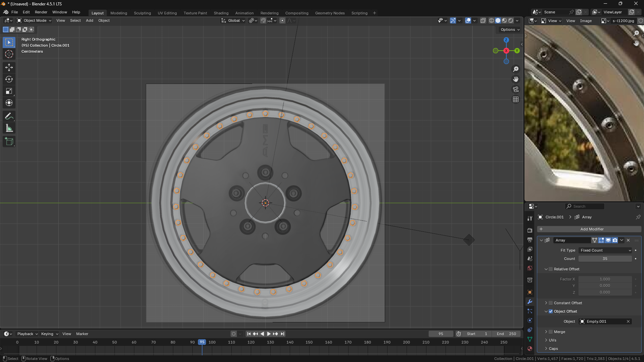Open the Fit Type dropdown
Screen dimensions: 644x362
(x=605, y=250)
